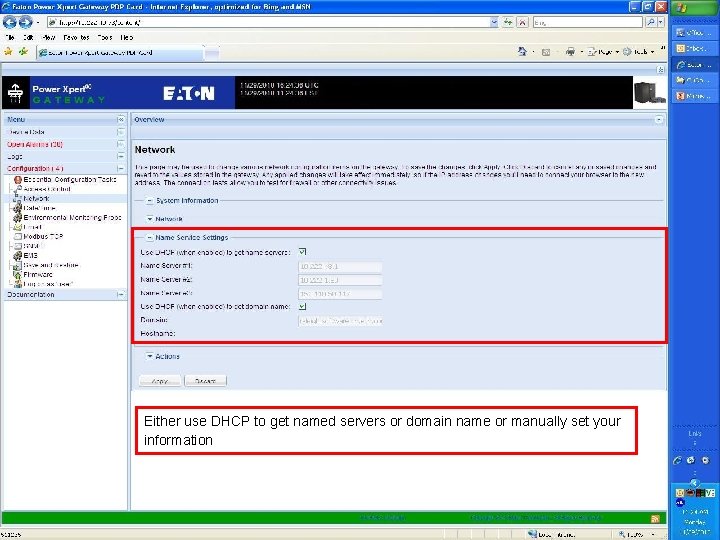Click the Feeds icon in command bar
This screenshot has width=720, height=540.
546,52
